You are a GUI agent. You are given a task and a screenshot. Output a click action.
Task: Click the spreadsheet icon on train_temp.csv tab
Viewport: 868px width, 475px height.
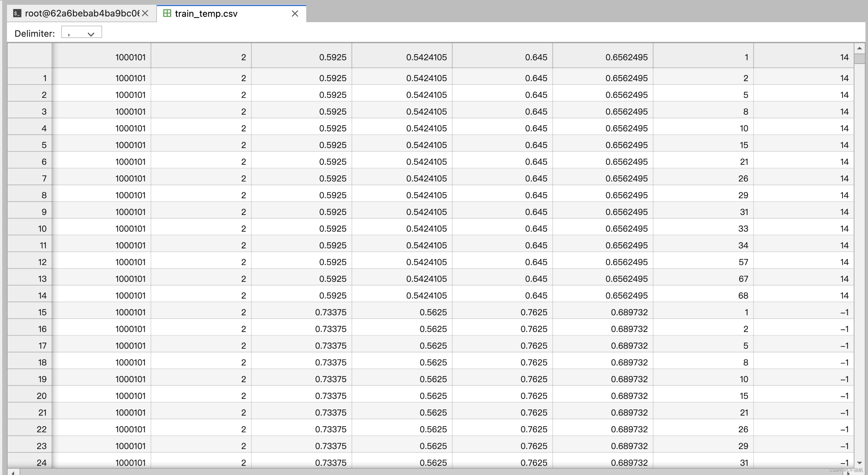[167, 14]
